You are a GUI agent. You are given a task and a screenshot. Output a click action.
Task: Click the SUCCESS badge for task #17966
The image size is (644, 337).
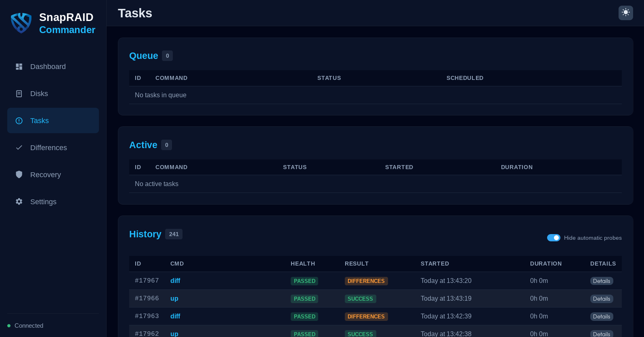(360, 299)
